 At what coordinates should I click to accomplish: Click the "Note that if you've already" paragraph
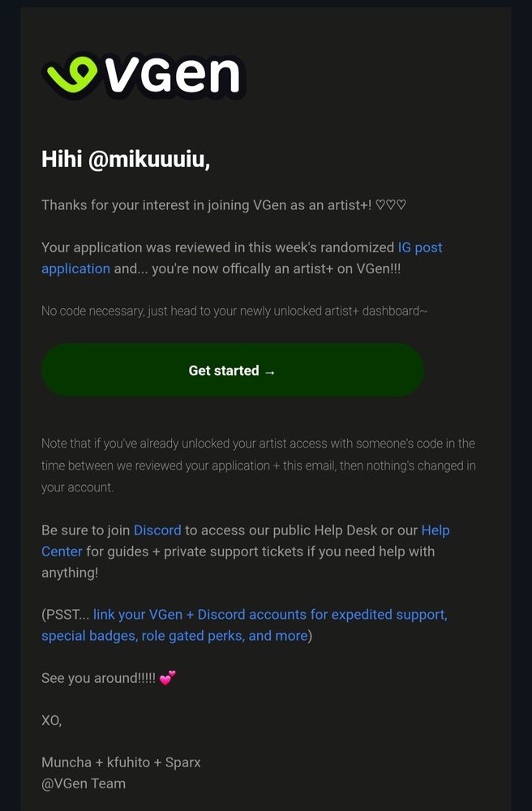click(259, 466)
